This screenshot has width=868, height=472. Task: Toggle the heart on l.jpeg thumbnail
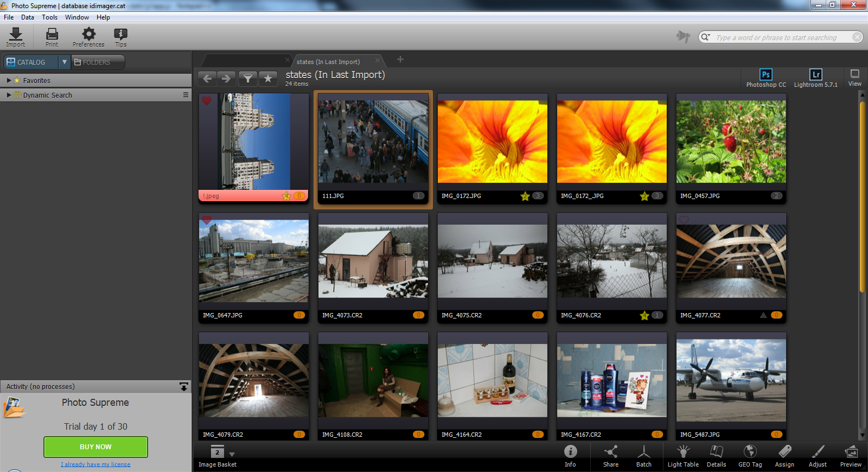tap(207, 101)
